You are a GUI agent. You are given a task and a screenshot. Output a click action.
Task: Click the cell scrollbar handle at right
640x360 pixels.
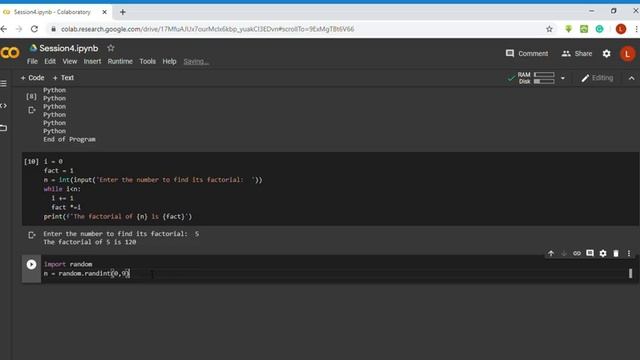(630, 273)
